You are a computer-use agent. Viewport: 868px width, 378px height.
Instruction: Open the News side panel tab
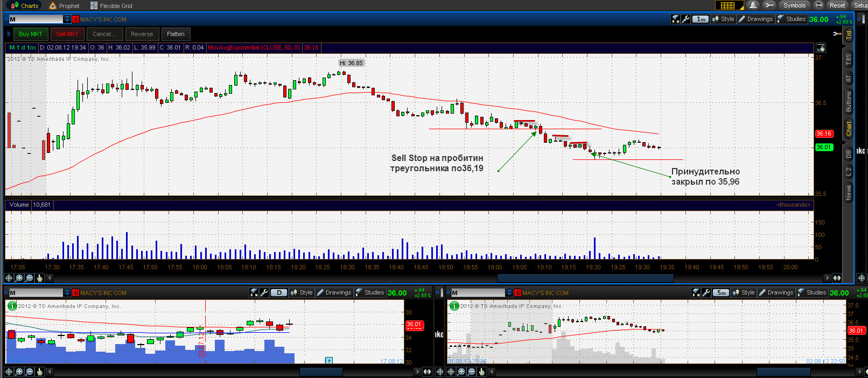pyautogui.click(x=849, y=192)
